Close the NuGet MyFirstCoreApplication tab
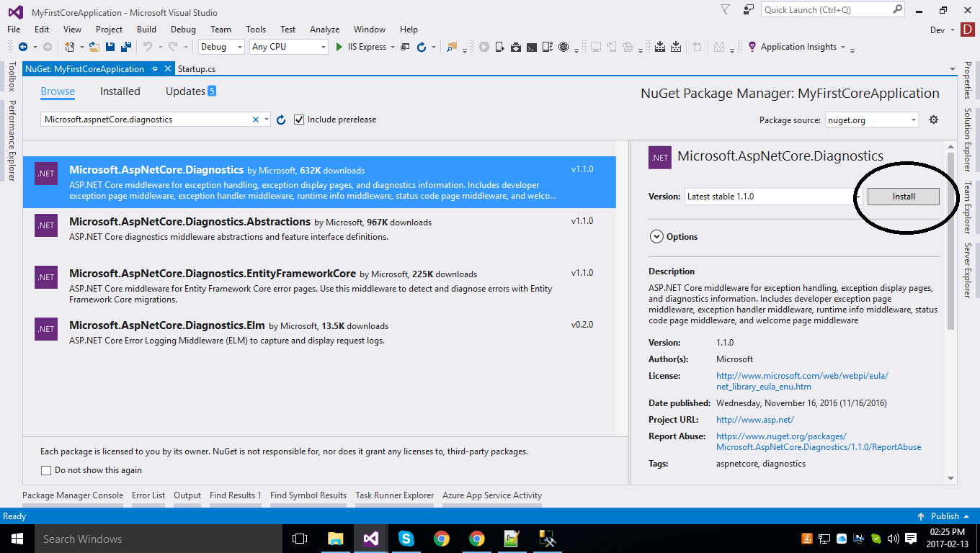The image size is (980, 553). tap(167, 69)
